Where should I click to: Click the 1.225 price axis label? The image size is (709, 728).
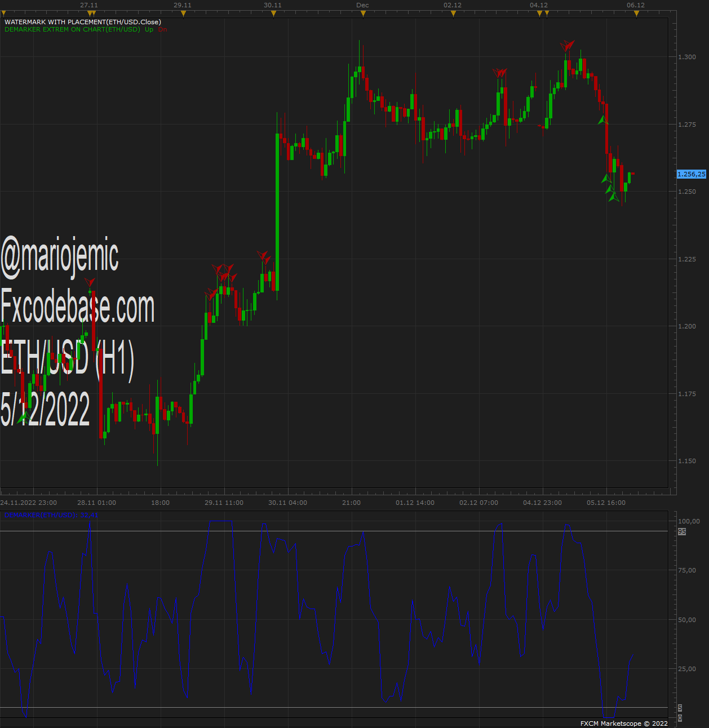click(686, 259)
